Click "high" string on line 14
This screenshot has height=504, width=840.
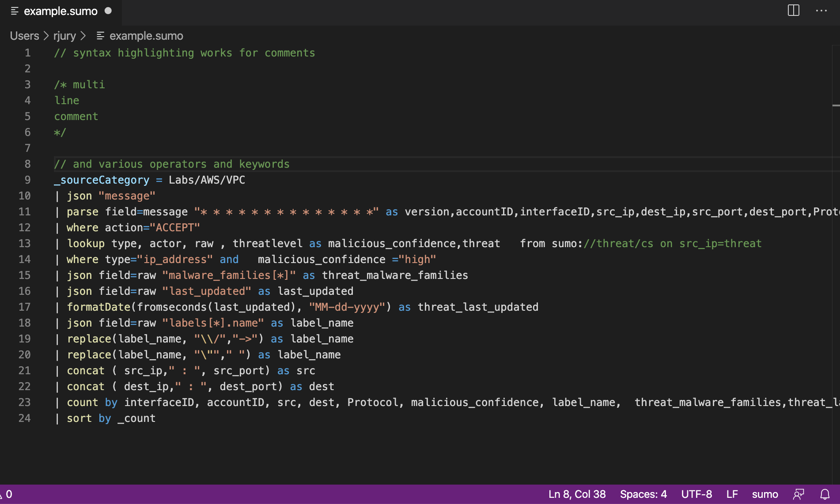click(417, 260)
